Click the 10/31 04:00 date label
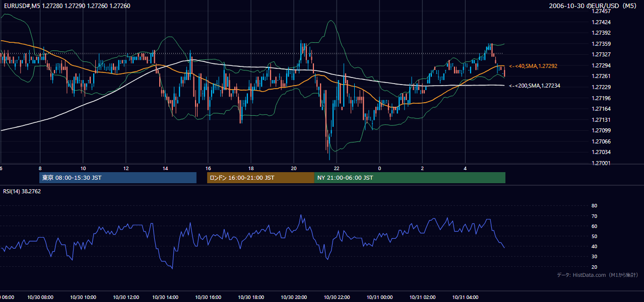 tap(465, 297)
